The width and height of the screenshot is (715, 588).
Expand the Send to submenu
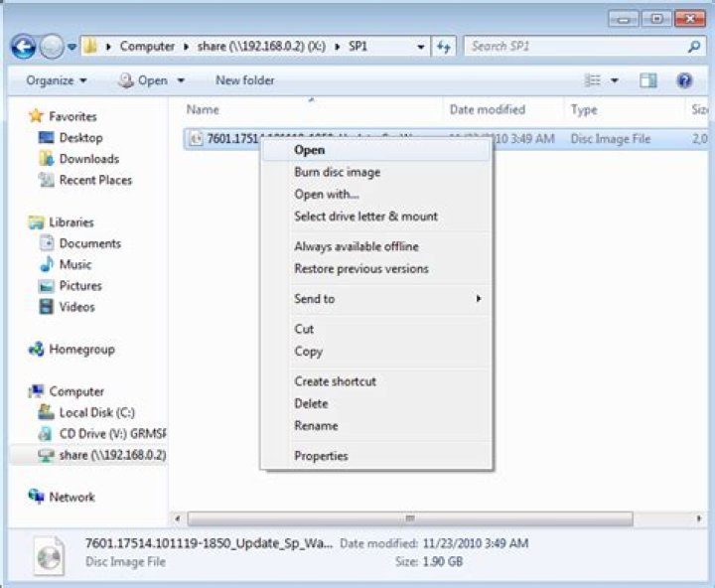478,299
